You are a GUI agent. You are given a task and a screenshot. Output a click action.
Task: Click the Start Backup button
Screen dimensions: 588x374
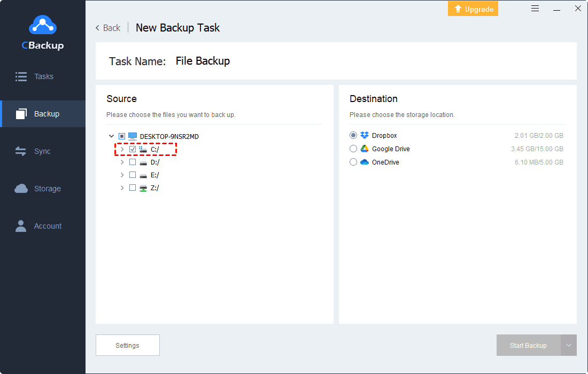(x=528, y=345)
